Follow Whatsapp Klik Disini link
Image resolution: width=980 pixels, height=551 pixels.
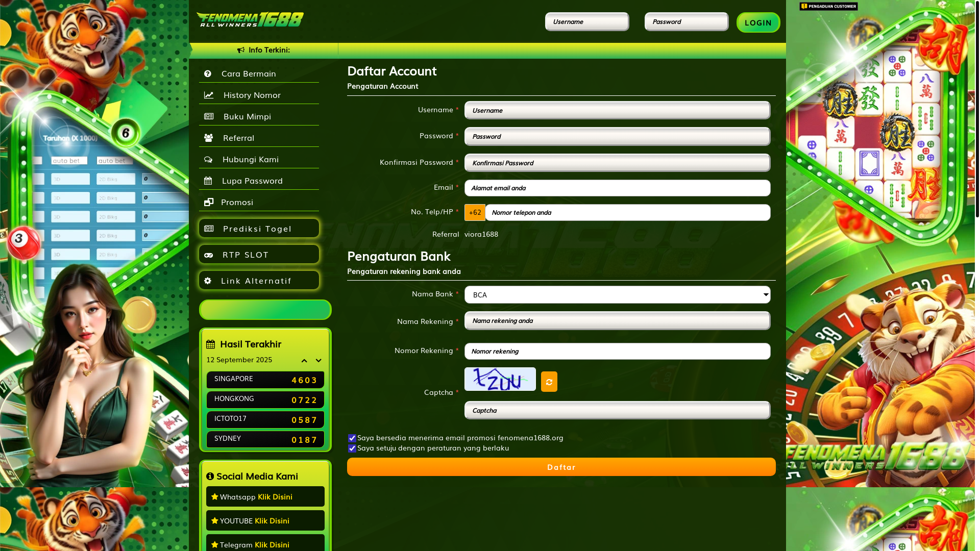275,496
